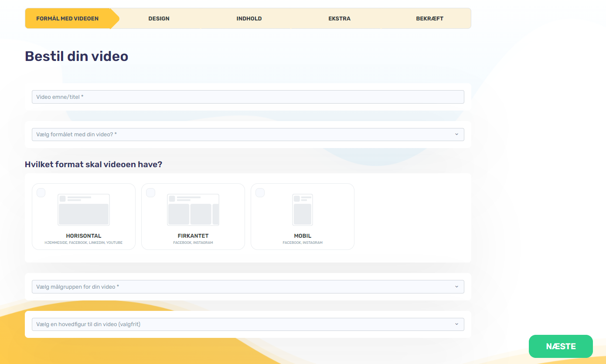Tick the Mobil format checkbox
This screenshot has height=364, width=606.
[260, 192]
